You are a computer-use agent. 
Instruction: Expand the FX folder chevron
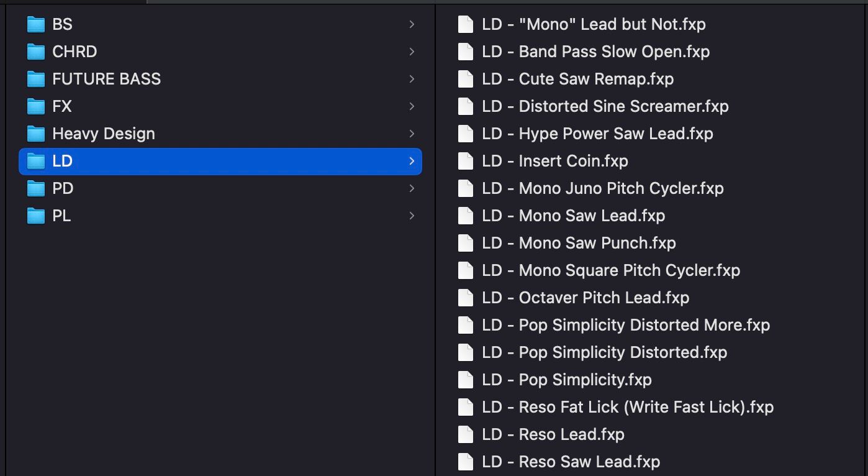point(412,106)
